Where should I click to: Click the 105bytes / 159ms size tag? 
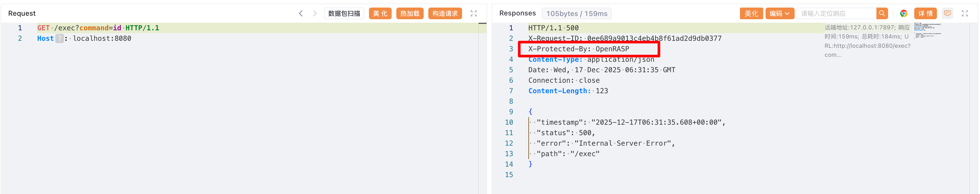point(576,13)
